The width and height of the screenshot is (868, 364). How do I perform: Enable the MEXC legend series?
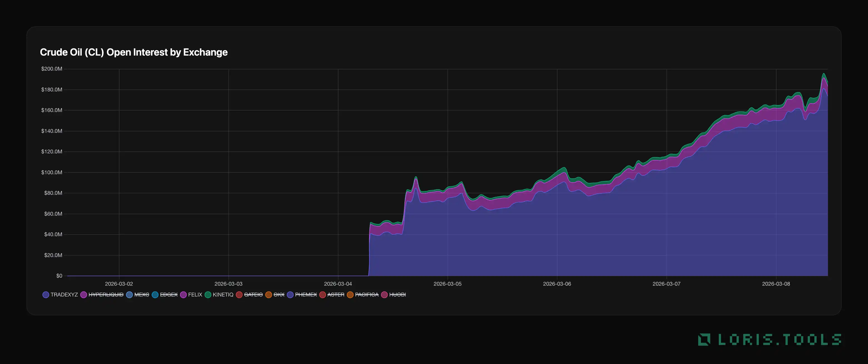tap(141, 295)
